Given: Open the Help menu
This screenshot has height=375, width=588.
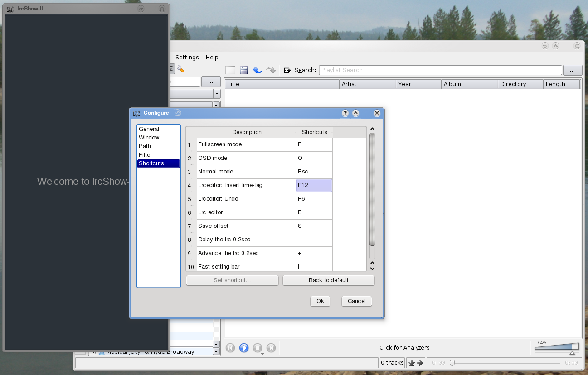Looking at the screenshot, I should coord(212,58).
